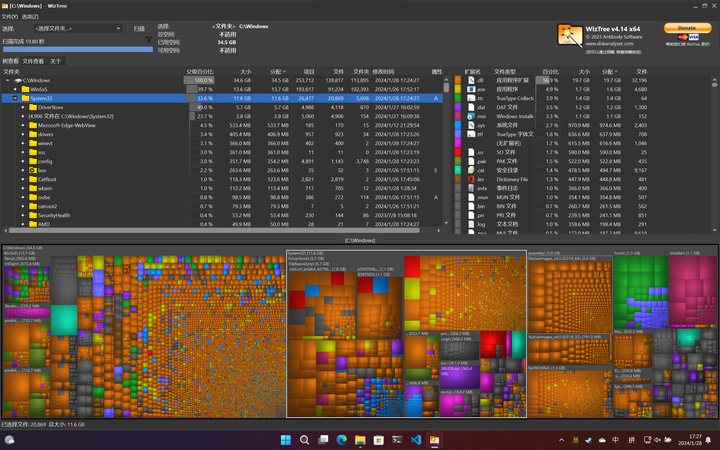Collapse the C:\Windows root node
This screenshot has height=450, width=720.
(6, 80)
